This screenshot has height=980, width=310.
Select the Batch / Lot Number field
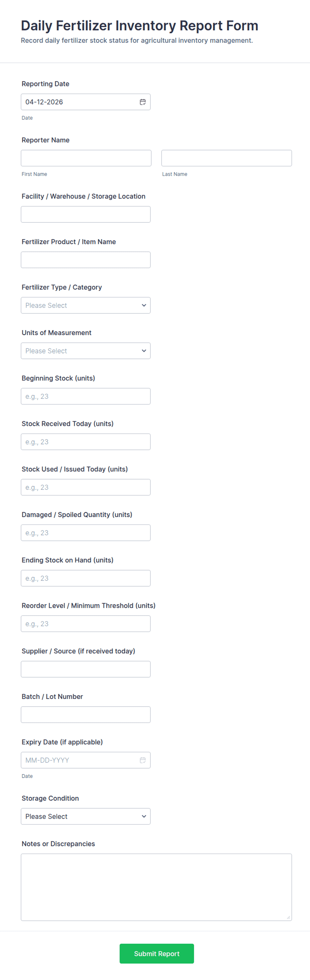86,715
